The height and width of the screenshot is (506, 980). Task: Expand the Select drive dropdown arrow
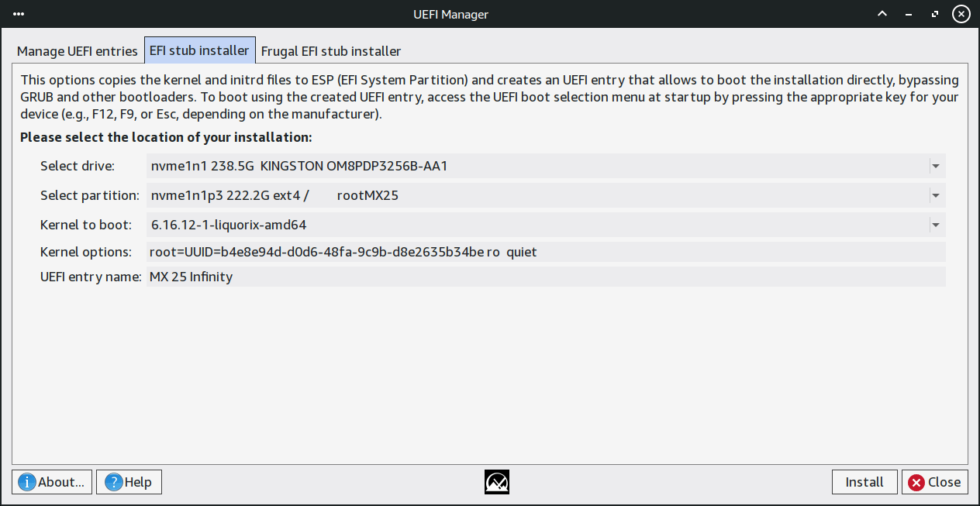pos(935,166)
